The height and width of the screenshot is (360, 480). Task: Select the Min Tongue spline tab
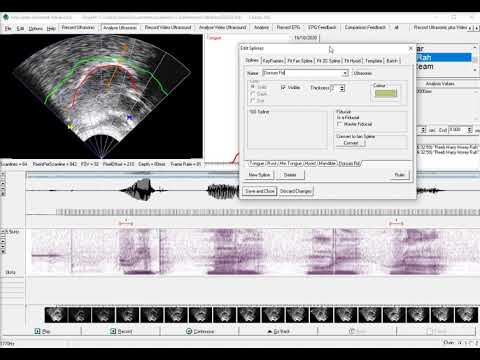tap(291, 163)
